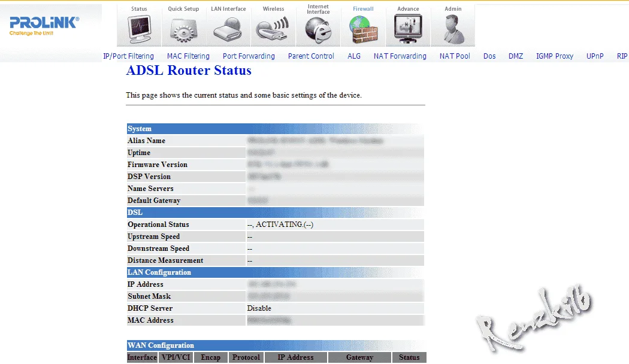Open ALG submenu link
This screenshot has width=629, height=364.
354,56
